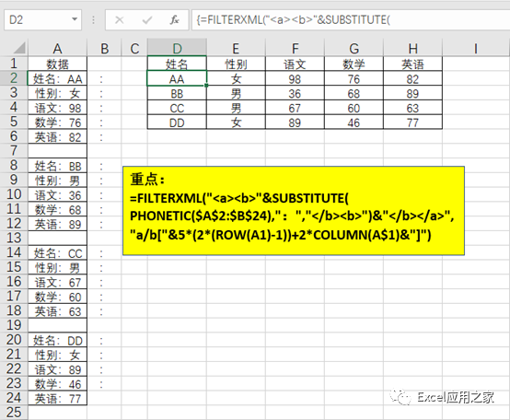The width and height of the screenshot is (510, 420).
Task: Click cell H4 showing 63
Action: [x=412, y=108]
